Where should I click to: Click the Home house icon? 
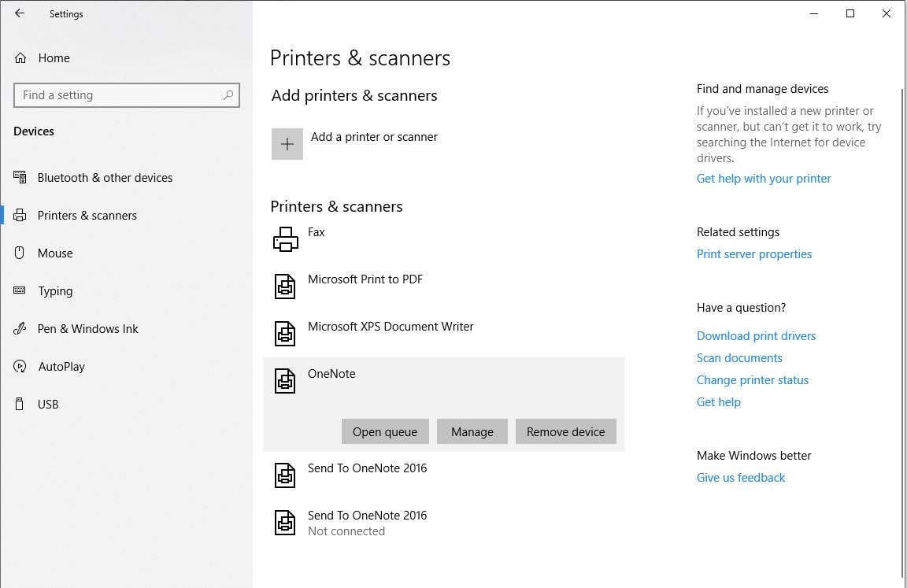(x=20, y=57)
